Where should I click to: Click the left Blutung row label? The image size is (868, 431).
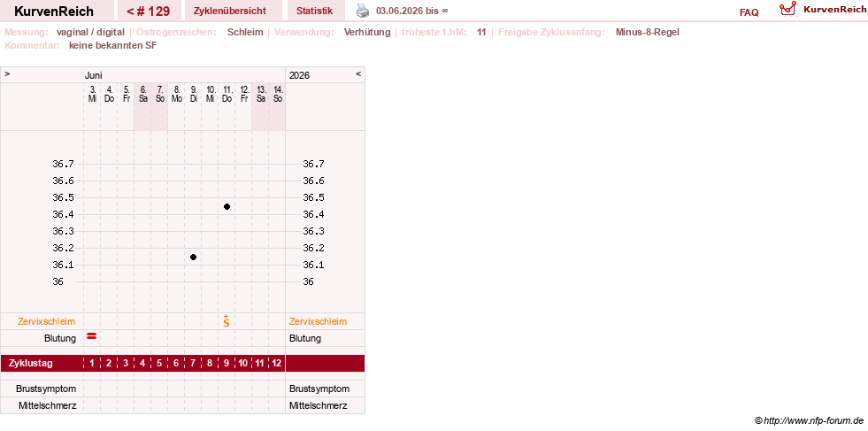[60, 338]
